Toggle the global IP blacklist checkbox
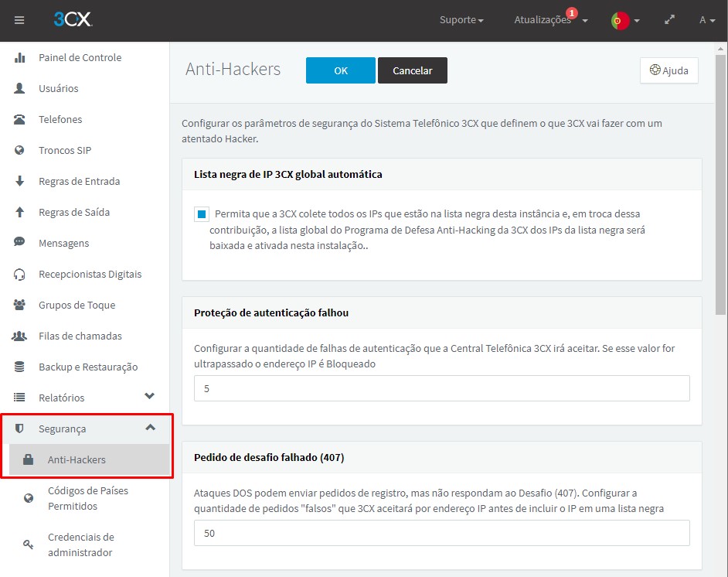The image size is (728, 577). click(x=202, y=214)
